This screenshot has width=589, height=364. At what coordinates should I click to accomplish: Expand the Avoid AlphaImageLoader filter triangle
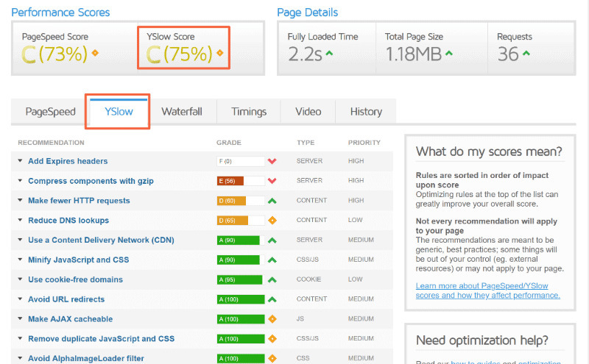[x=20, y=358]
